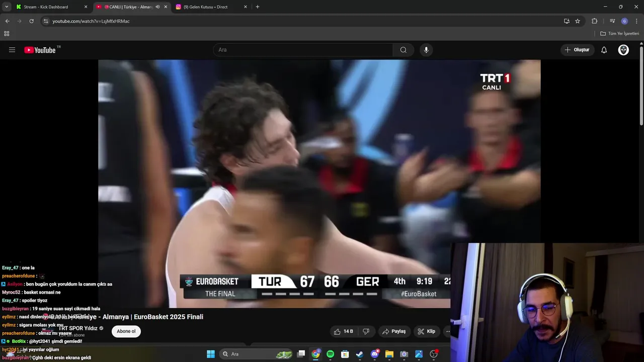The image size is (644, 362).
Task: Open Chrome media controls icon
Action: tap(612, 21)
